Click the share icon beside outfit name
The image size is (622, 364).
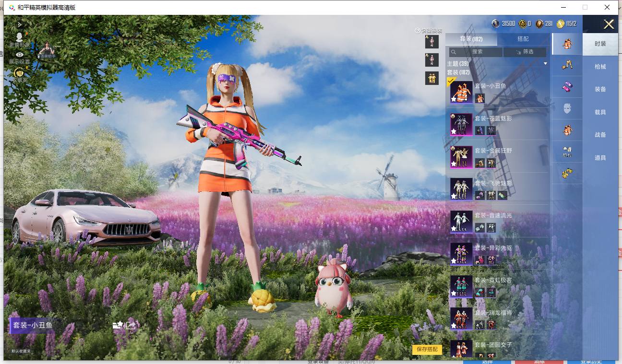131,325
